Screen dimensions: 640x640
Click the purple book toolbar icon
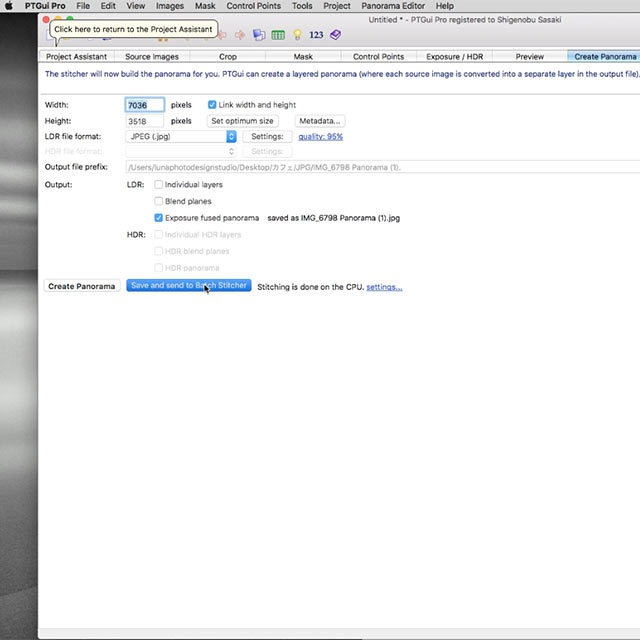tap(335, 34)
